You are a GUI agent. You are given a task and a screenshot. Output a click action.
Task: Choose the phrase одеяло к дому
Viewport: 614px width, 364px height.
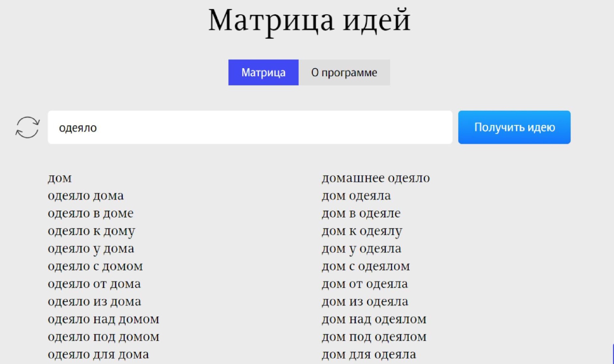[91, 231]
